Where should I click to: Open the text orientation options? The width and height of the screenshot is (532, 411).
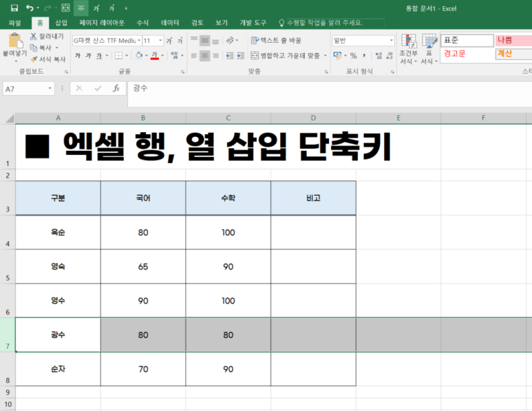click(x=232, y=41)
